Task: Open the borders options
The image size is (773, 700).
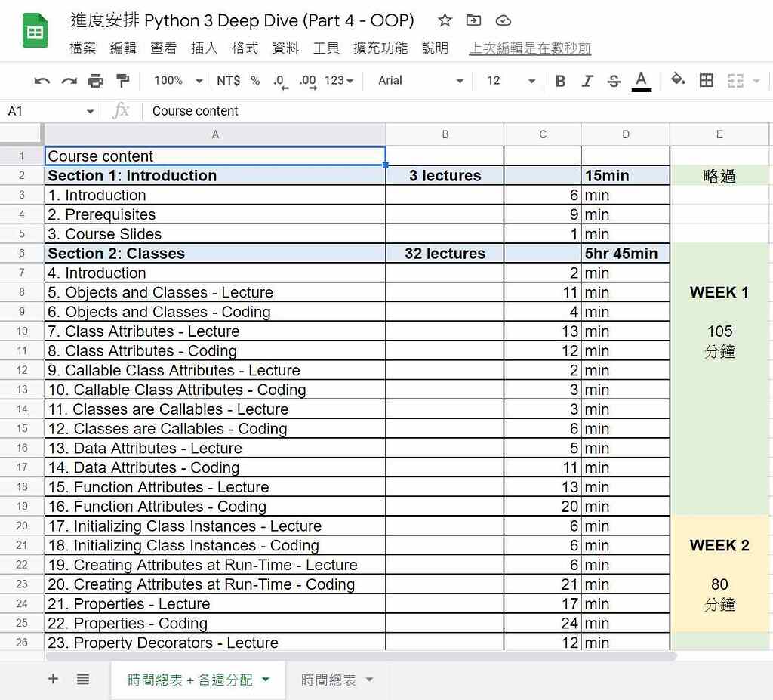Action: pos(707,80)
